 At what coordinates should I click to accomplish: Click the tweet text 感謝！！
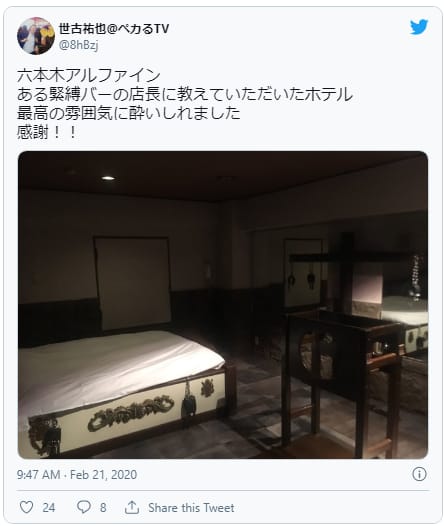click(47, 132)
